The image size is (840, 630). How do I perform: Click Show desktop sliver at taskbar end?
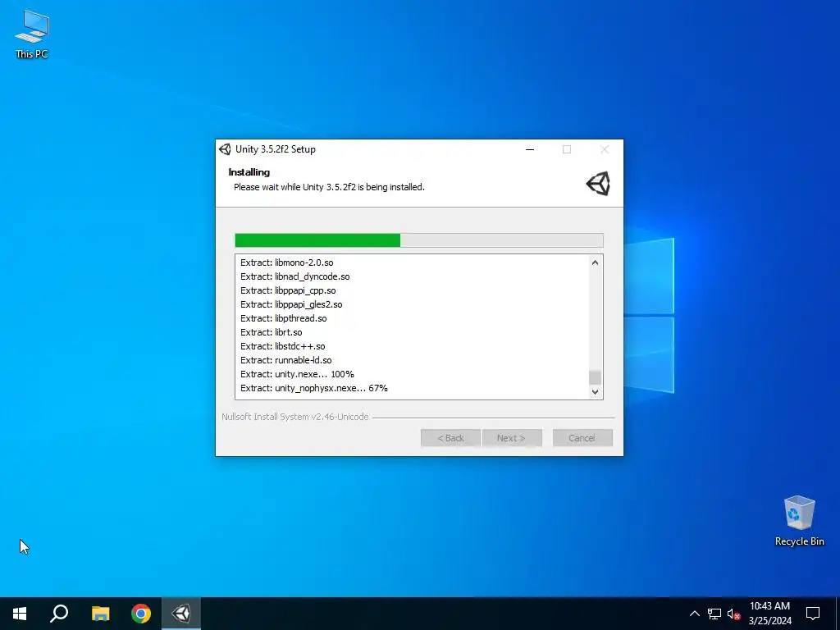[838, 614]
